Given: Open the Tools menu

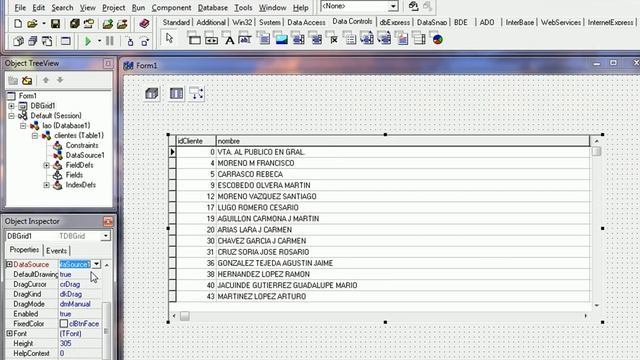Looking at the screenshot, I should point(243,8).
